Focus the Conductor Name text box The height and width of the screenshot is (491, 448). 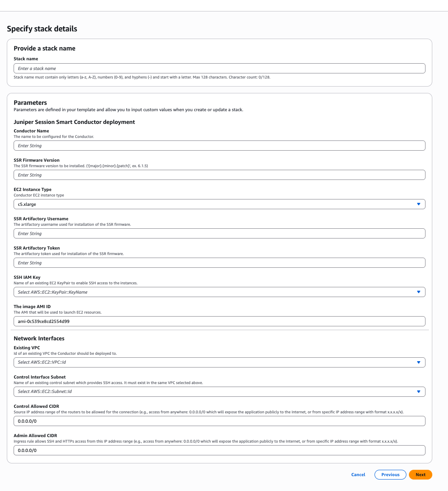(219, 146)
